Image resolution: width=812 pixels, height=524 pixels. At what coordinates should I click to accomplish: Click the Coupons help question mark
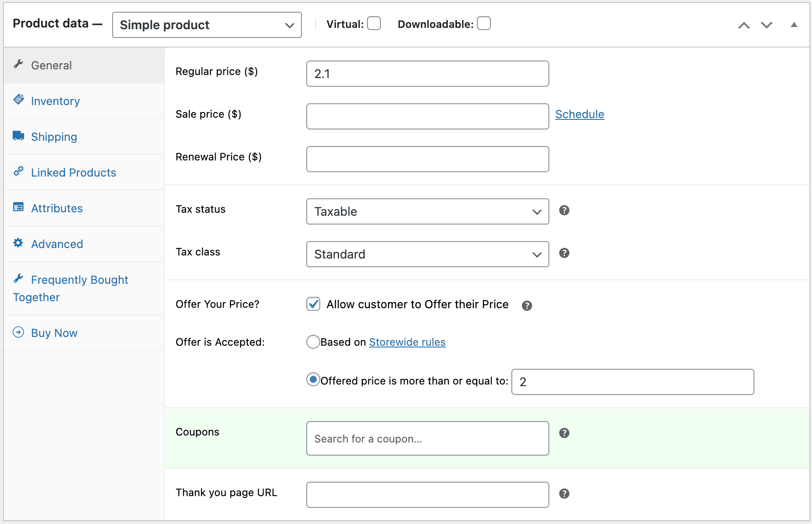click(564, 433)
